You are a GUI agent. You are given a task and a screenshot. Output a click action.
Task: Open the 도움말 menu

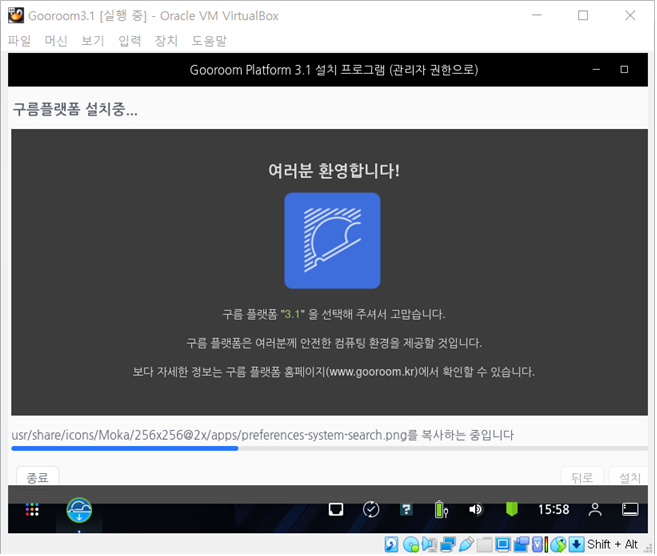point(209,41)
